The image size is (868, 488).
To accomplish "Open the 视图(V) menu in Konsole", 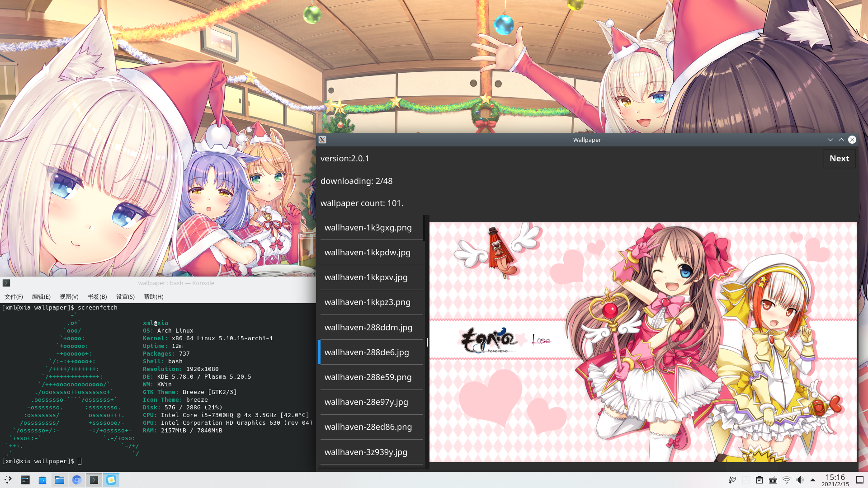I will point(69,296).
